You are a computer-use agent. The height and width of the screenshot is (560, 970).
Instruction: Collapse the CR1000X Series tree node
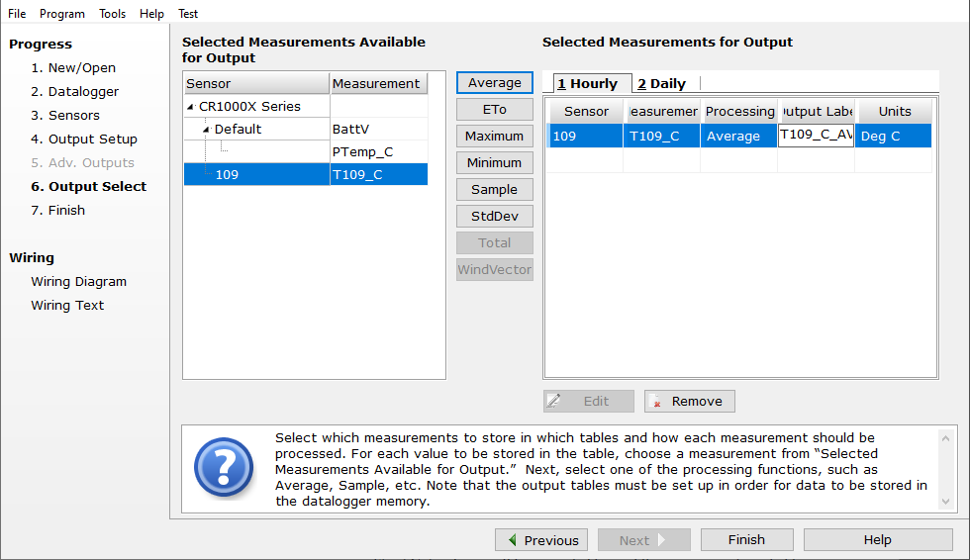tap(191, 107)
